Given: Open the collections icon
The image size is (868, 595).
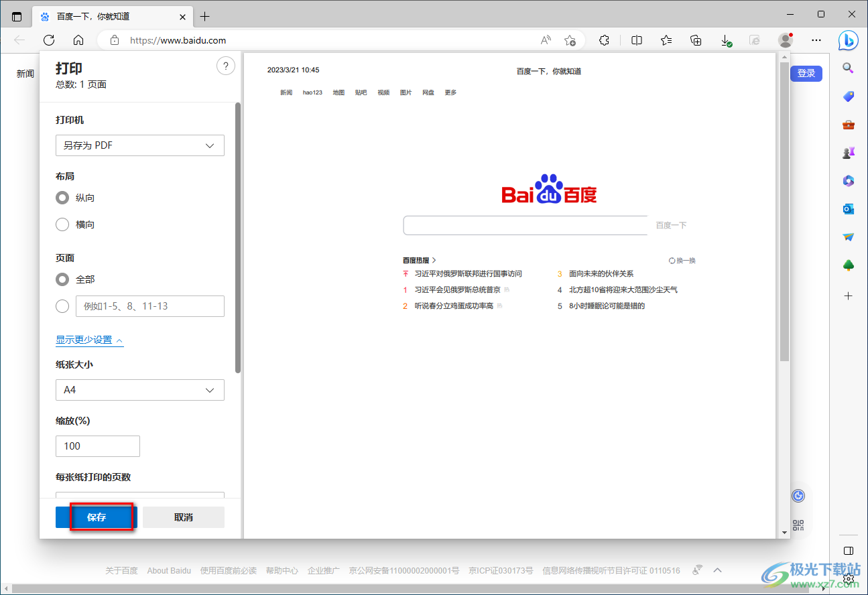Looking at the screenshot, I should [696, 40].
